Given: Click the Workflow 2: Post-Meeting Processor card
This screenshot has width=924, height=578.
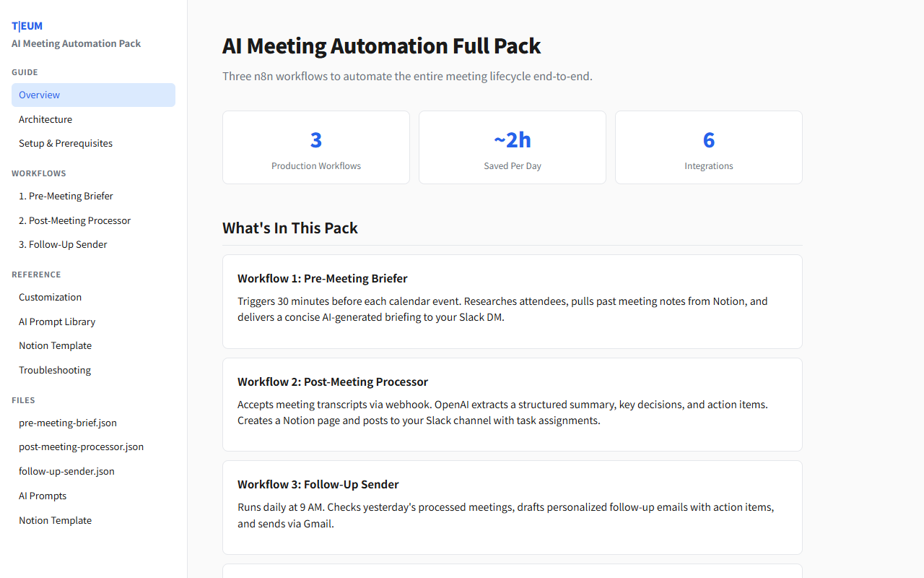Looking at the screenshot, I should pyautogui.click(x=512, y=405).
